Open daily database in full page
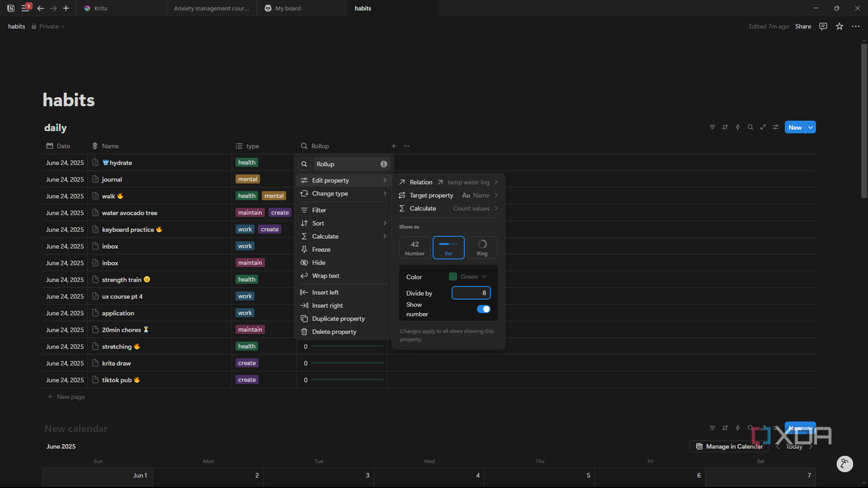The width and height of the screenshot is (868, 488). tap(763, 127)
